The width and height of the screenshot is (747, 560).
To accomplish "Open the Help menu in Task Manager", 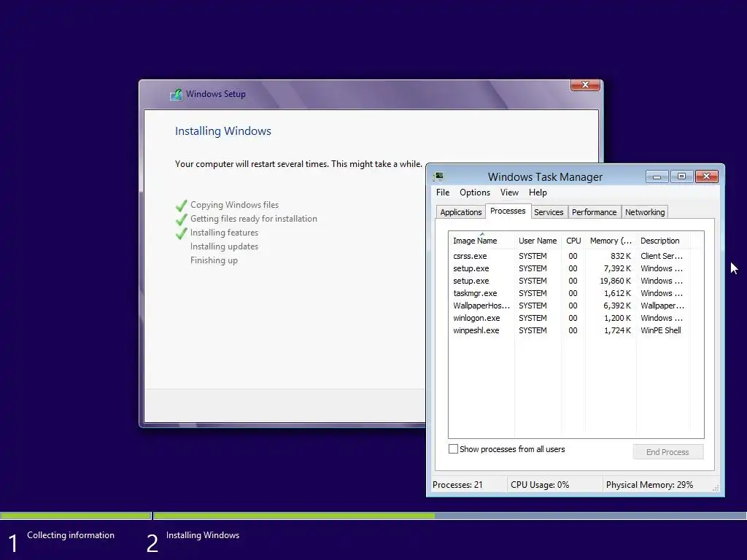I will (x=538, y=192).
